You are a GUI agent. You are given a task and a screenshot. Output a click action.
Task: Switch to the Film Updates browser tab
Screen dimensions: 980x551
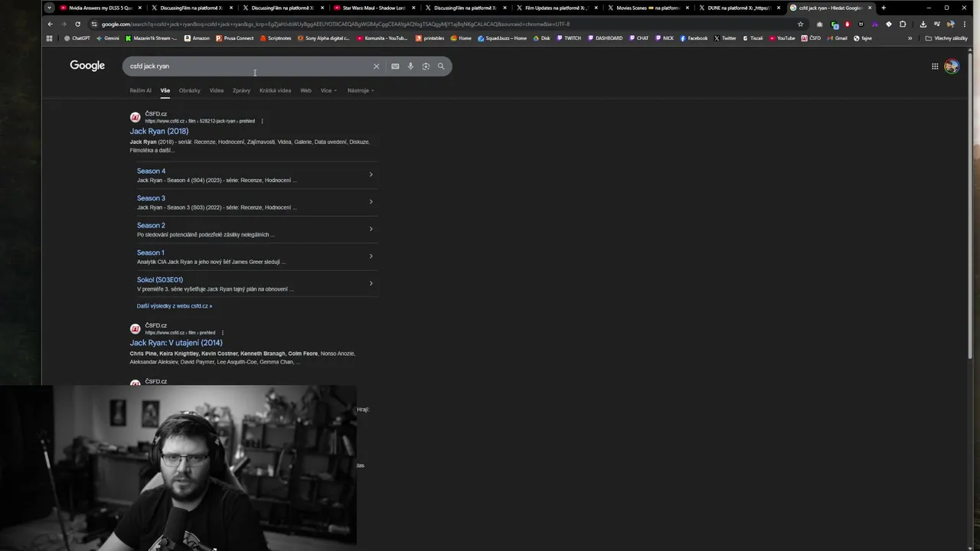tap(556, 8)
